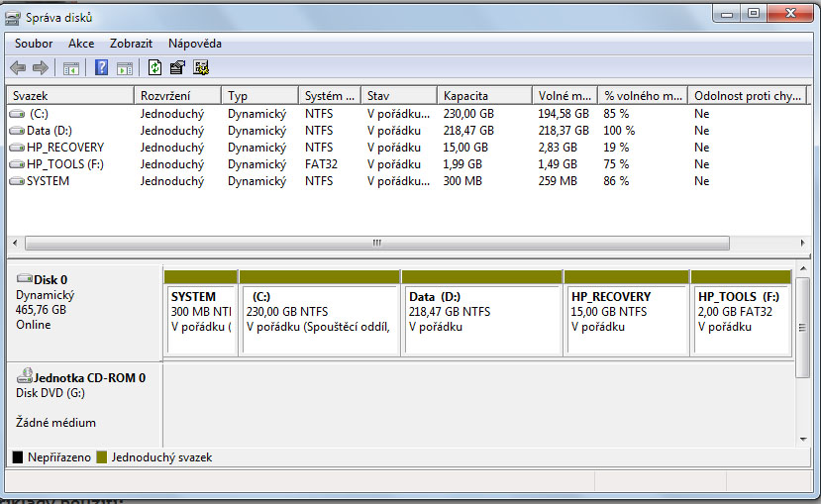Click the Refresh toolbar icon
821x504 pixels.
pos(154,67)
